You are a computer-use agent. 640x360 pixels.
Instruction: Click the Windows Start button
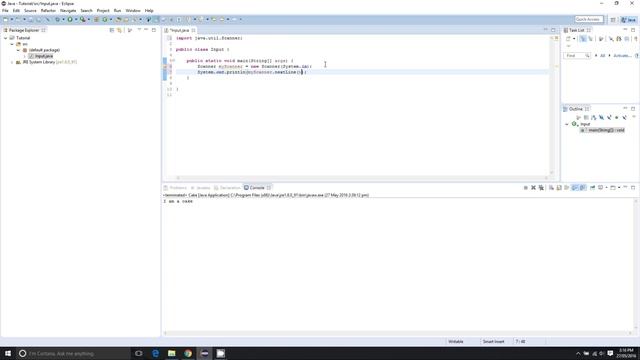tap(8, 353)
